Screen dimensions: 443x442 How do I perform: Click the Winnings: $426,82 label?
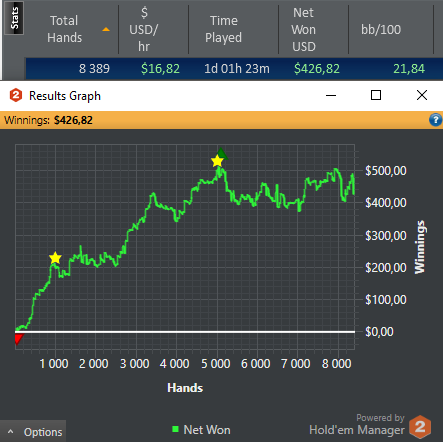[48, 120]
